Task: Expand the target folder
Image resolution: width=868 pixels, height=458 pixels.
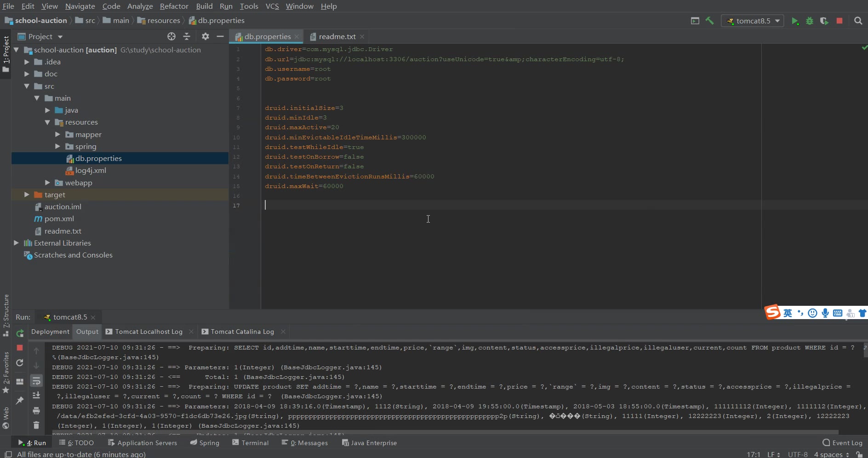Action: click(27, 195)
